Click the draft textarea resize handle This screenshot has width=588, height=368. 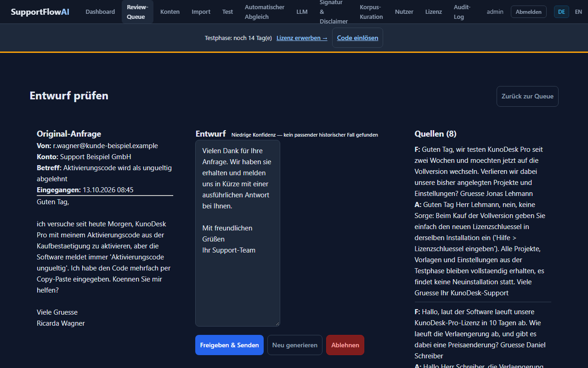(277, 323)
